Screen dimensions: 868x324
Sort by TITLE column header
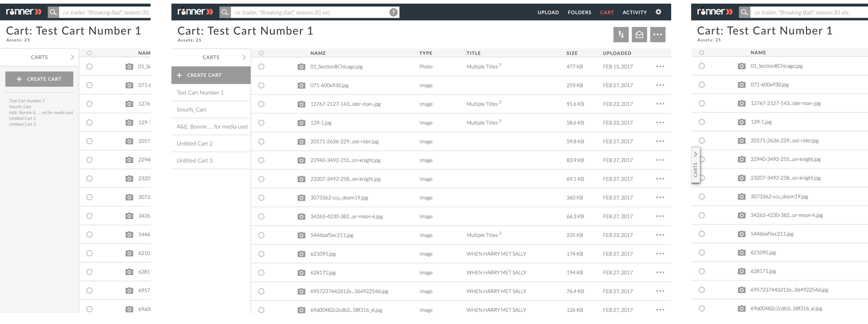tap(473, 53)
